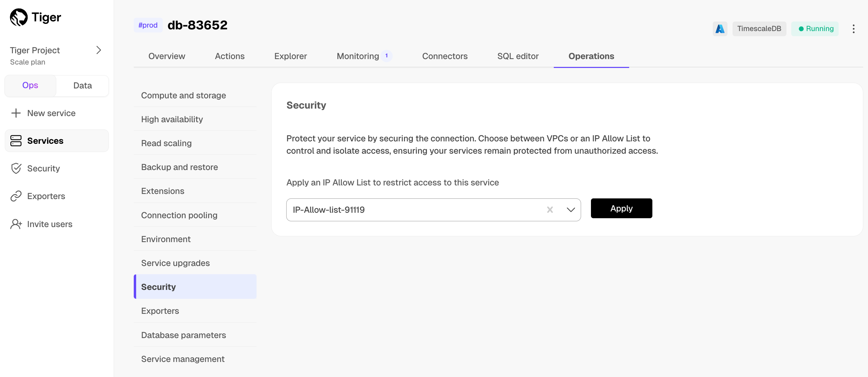Click the plus icon for New service
This screenshot has width=868, height=377.
coord(16,113)
